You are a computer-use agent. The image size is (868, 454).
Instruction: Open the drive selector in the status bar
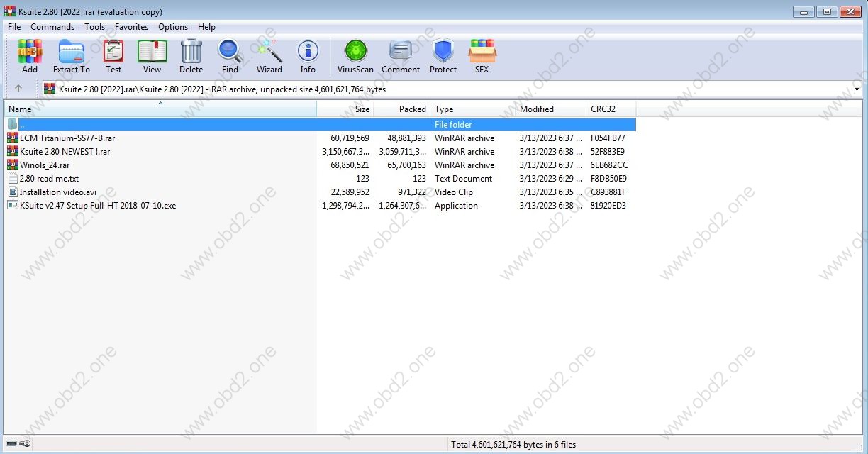tap(11, 443)
